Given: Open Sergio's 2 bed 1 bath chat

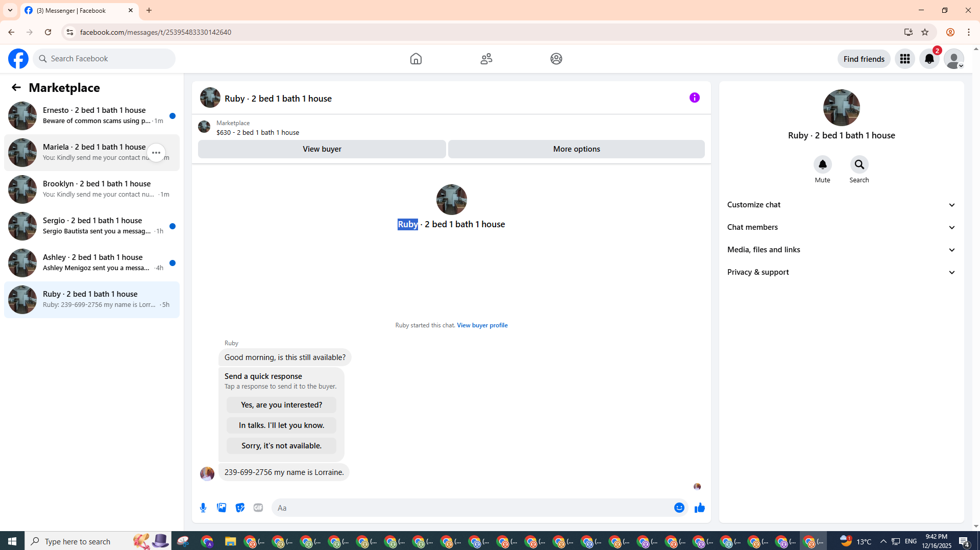Looking at the screenshot, I should point(92,226).
